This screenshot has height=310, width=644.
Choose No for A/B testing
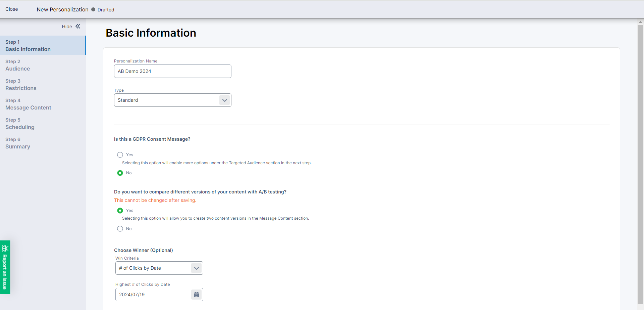[120, 229]
